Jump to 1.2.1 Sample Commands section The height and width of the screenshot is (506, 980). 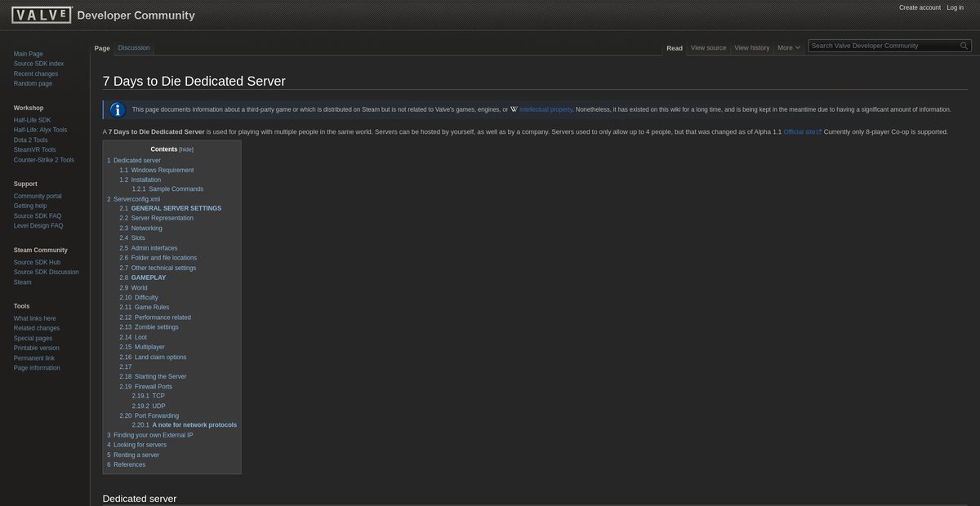pos(167,189)
